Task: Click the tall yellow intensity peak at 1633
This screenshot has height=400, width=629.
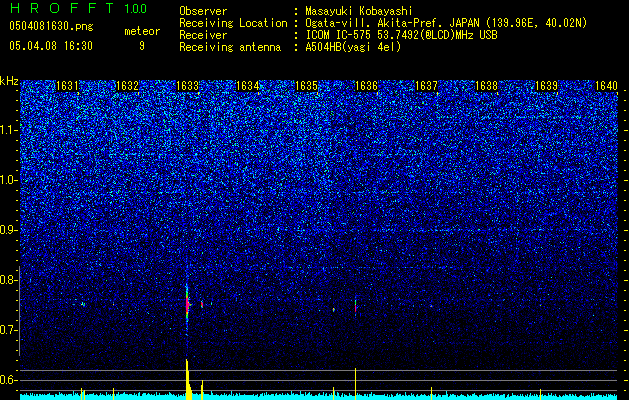Action: [187, 379]
